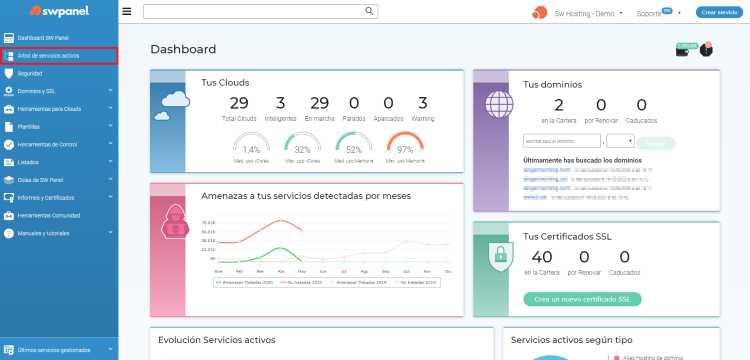The height and width of the screenshot is (360, 750).
Task: Click the Últimos servicios gestionados icon
Action: click(9, 349)
